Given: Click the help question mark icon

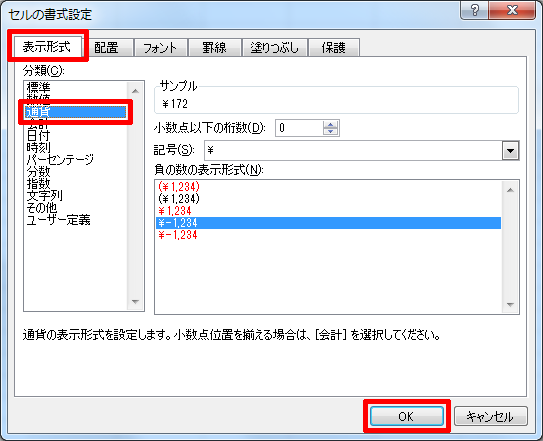Looking at the screenshot, I should pyautogui.click(x=474, y=10).
